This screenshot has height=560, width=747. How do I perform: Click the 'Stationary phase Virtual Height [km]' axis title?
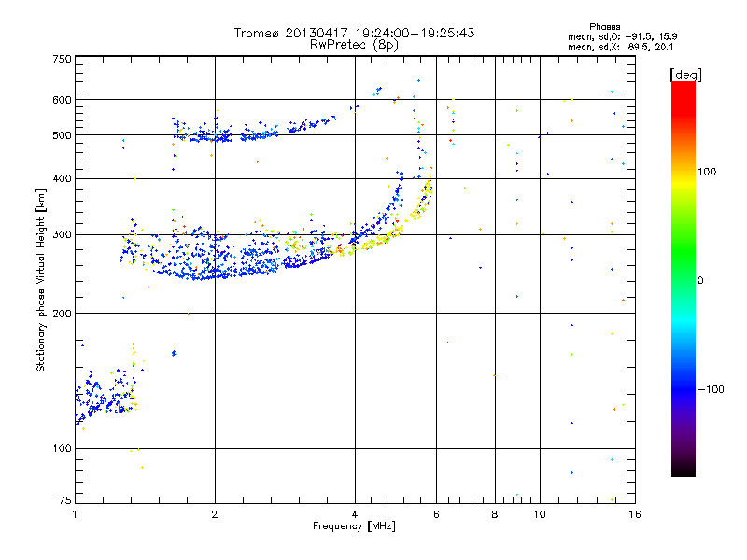point(41,281)
